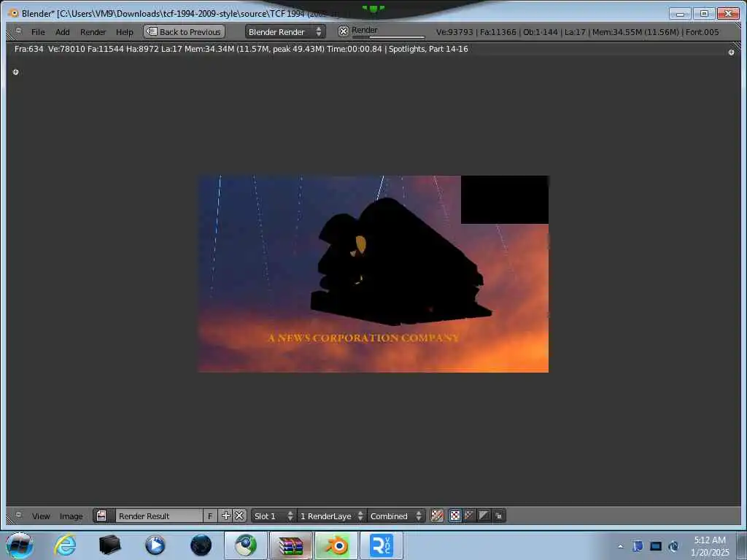This screenshot has width=747, height=560.
Task: Switch to Blender taskbar icon
Action: click(336, 545)
